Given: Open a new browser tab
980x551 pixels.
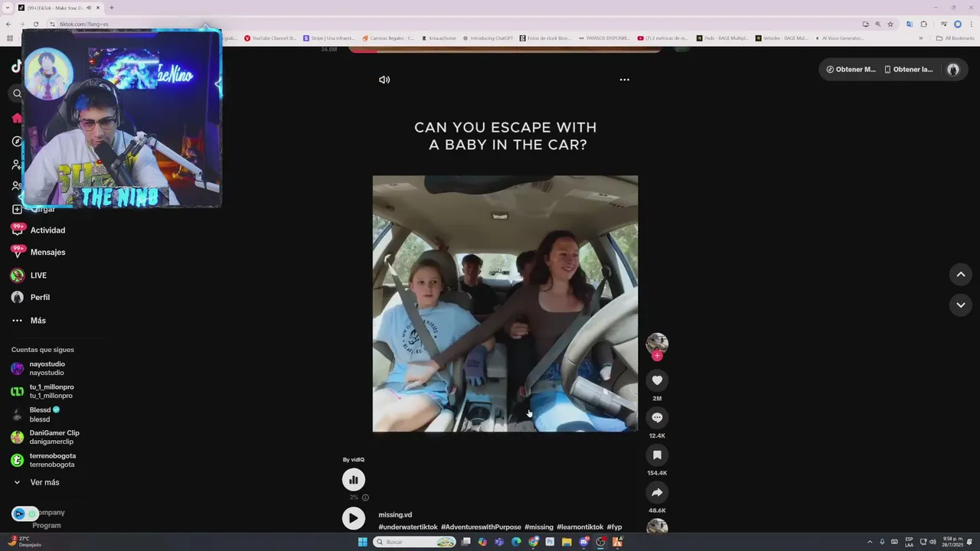Looking at the screenshot, I should [x=112, y=8].
